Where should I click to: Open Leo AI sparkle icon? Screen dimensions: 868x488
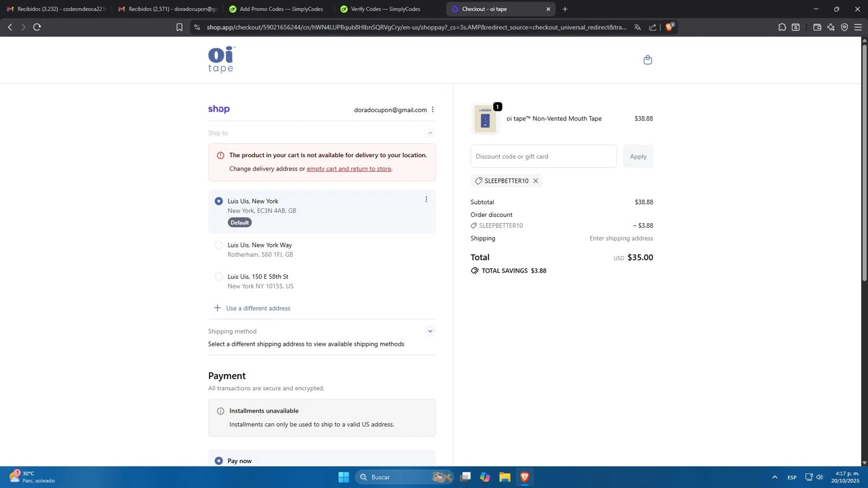click(x=831, y=27)
